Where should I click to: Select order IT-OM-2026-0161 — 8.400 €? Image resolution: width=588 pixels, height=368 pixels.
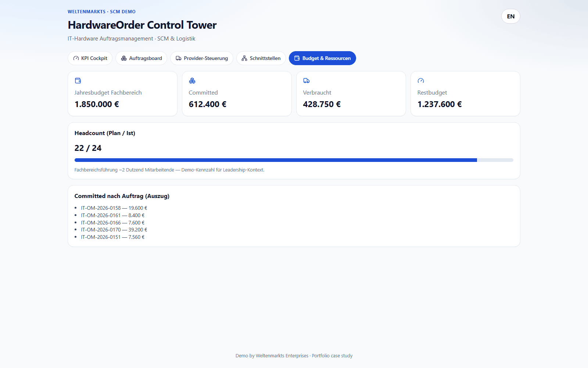point(113,215)
